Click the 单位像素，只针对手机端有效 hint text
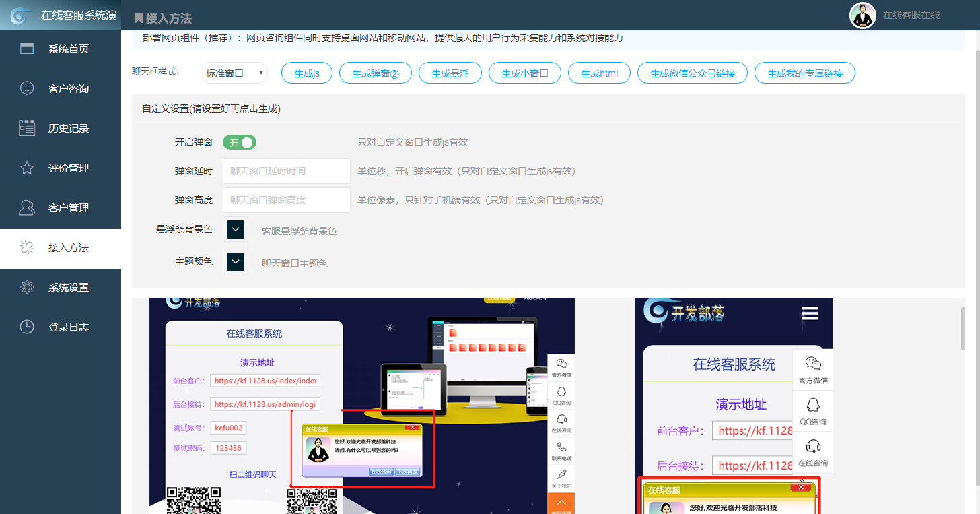The width and height of the screenshot is (980, 514). click(481, 200)
